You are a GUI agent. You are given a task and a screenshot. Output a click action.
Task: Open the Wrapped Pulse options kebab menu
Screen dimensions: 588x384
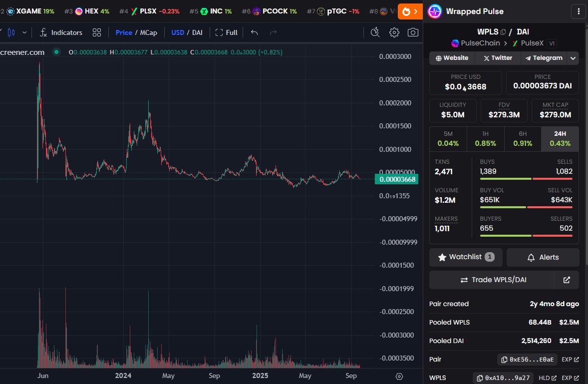579,11
